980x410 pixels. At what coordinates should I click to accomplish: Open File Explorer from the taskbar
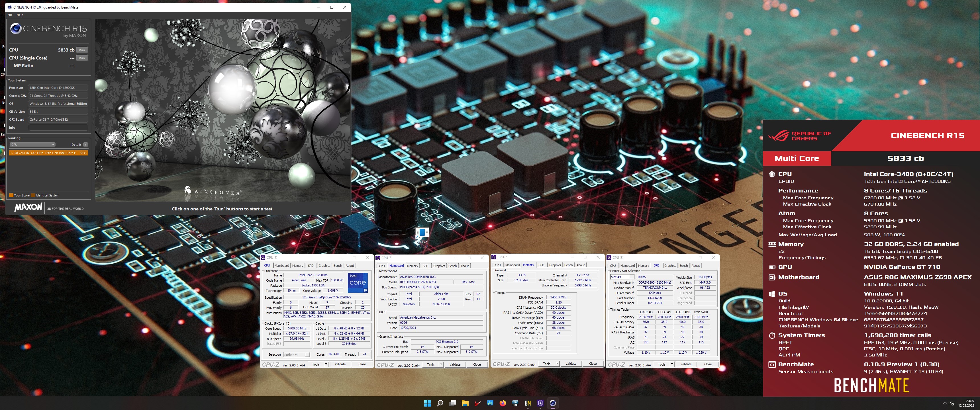pyautogui.click(x=465, y=403)
